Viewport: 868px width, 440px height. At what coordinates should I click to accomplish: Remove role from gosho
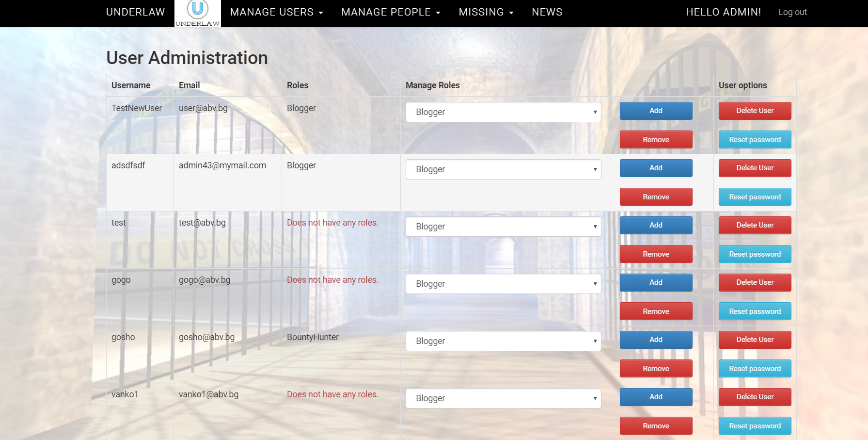coord(656,369)
